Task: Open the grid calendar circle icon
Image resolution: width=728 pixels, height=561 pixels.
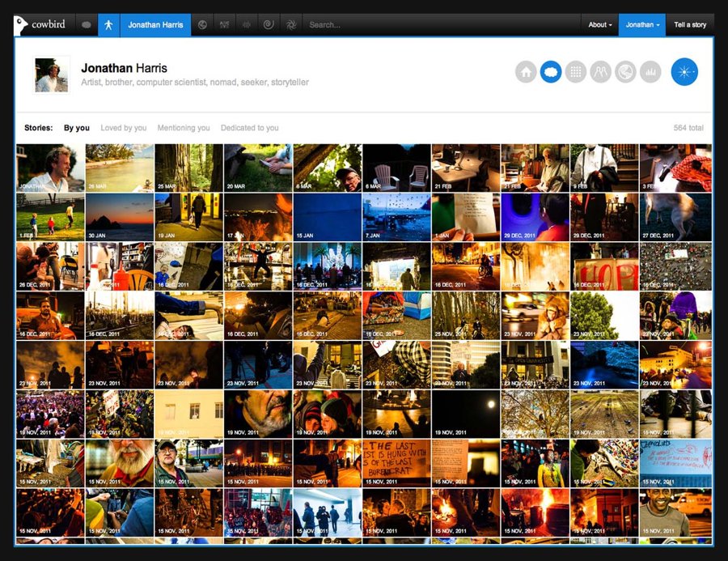Action: tap(575, 72)
